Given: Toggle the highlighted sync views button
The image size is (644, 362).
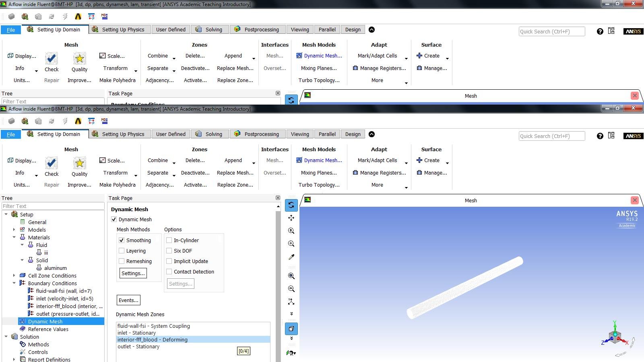Looking at the screenshot, I should pyautogui.click(x=291, y=205).
